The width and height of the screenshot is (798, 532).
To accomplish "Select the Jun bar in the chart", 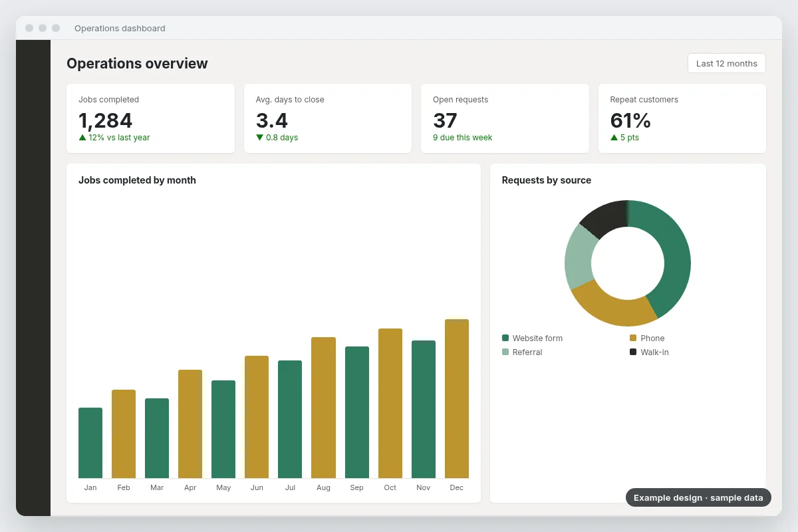I will [x=257, y=417].
